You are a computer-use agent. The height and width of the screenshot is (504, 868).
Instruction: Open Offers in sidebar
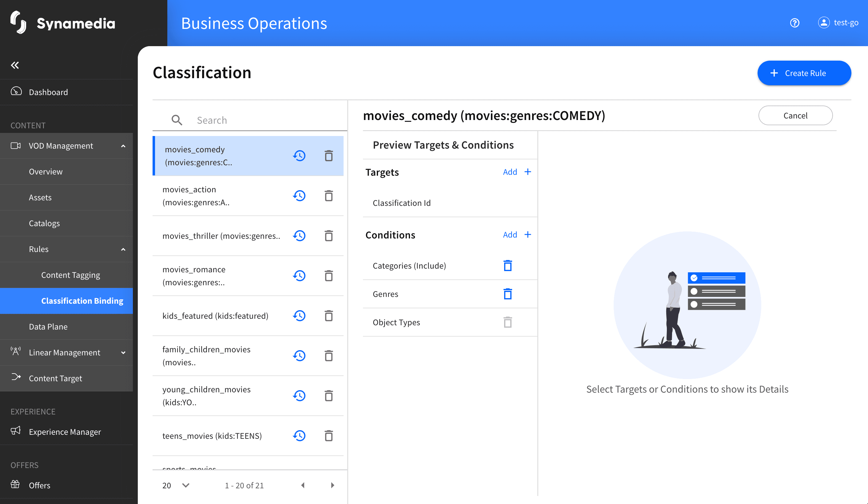(66, 485)
